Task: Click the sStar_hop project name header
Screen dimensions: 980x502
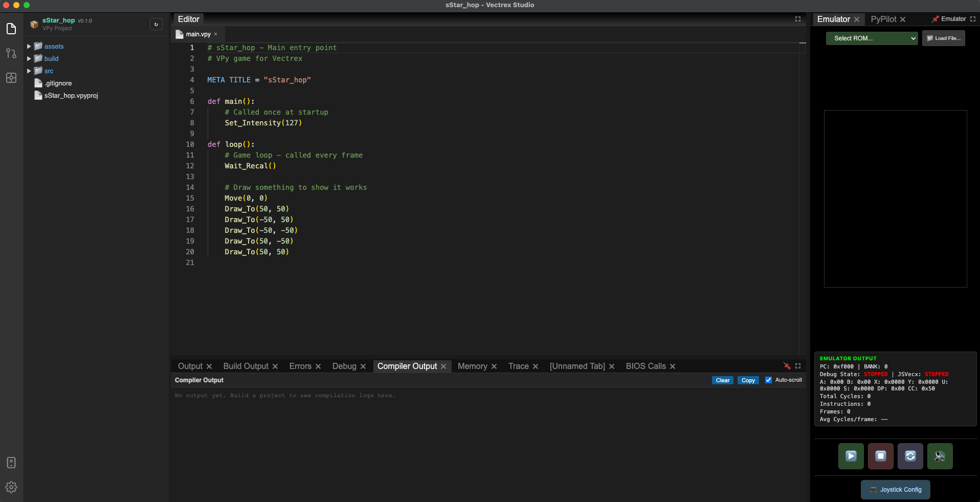Action: tap(58, 20)
